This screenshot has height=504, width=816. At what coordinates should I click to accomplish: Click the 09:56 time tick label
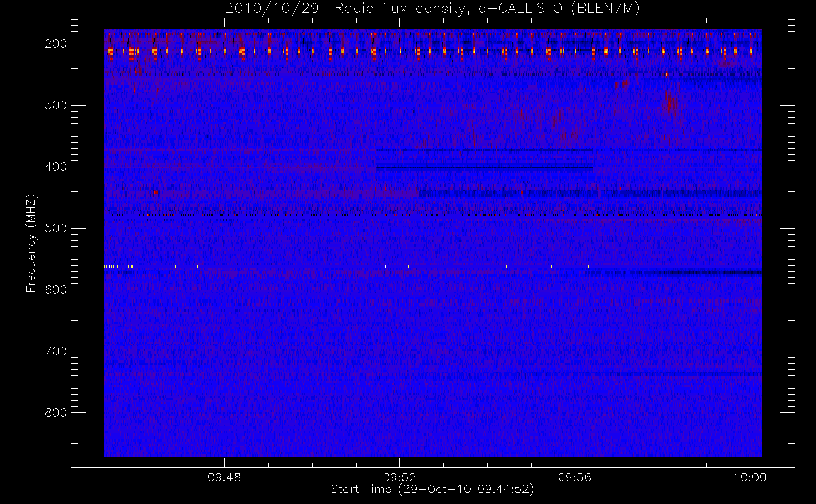pyautogui.click(x=575, y=477)
